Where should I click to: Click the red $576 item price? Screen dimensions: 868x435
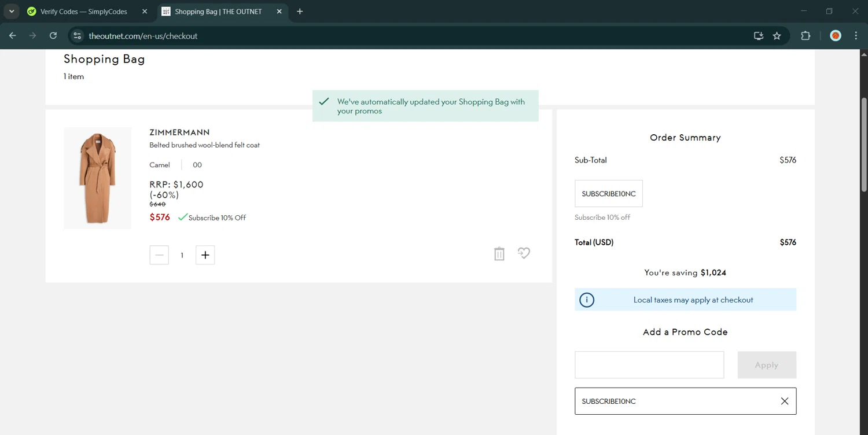coord(160,217)
